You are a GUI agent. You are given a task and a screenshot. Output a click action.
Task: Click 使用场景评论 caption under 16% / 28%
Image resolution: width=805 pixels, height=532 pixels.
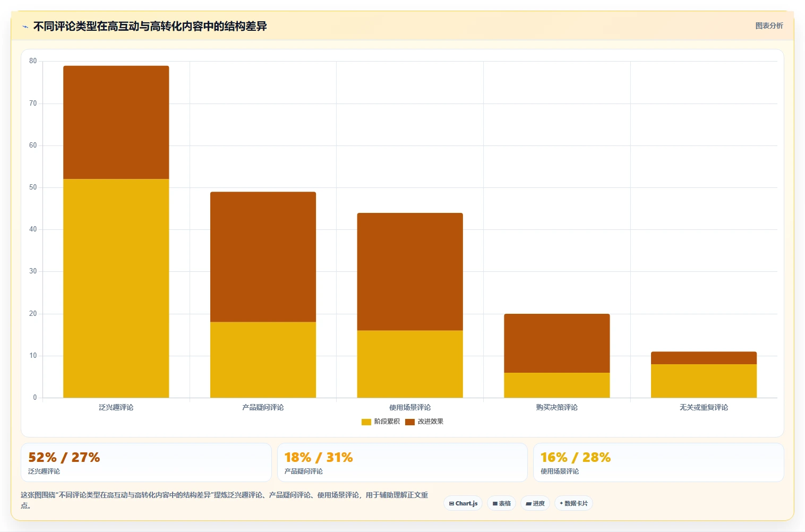click(x=560, y=471)
